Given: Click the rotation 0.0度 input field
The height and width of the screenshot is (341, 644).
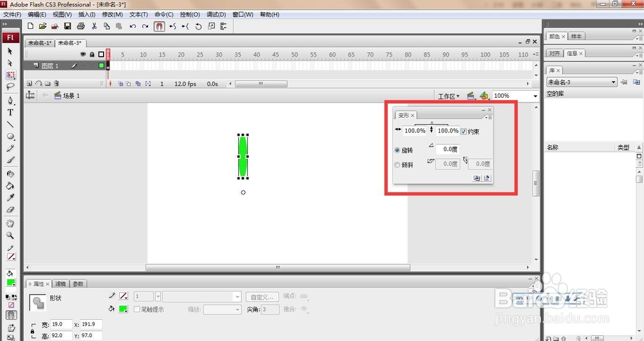Looking at the screenshot, I should click(448, 149).
